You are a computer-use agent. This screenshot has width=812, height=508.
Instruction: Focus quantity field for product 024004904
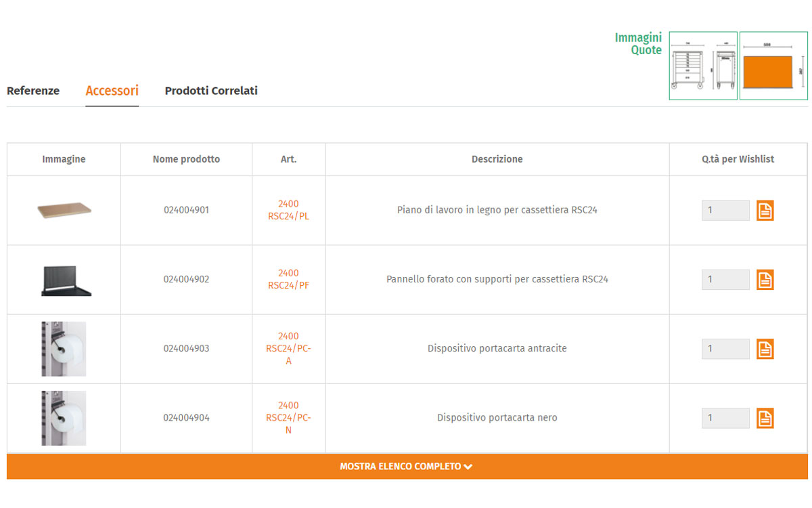coord(725,418)
